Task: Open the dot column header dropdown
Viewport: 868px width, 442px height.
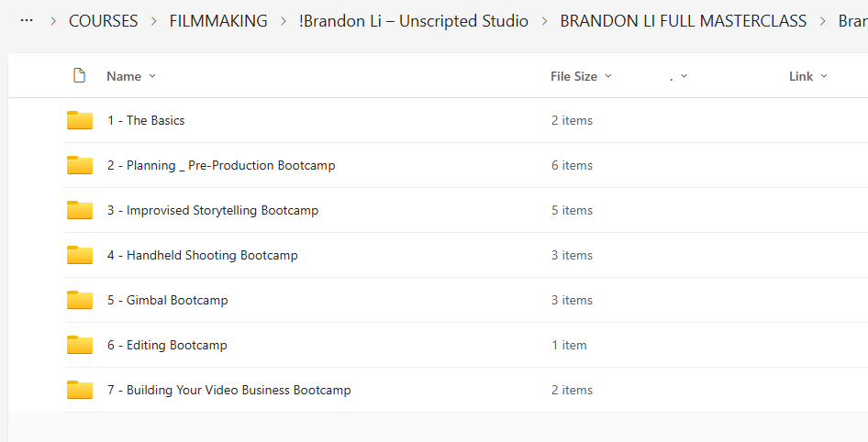Action: pyautogui.click(x=679, y=76)
